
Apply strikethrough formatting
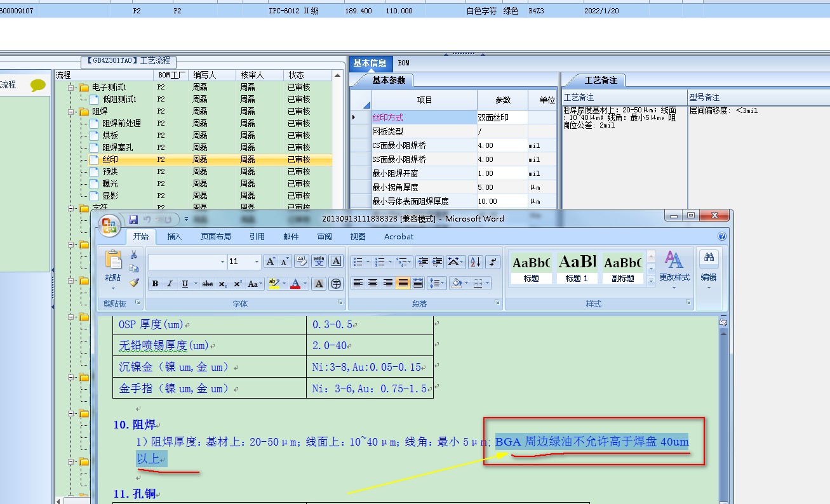point(207,284)
